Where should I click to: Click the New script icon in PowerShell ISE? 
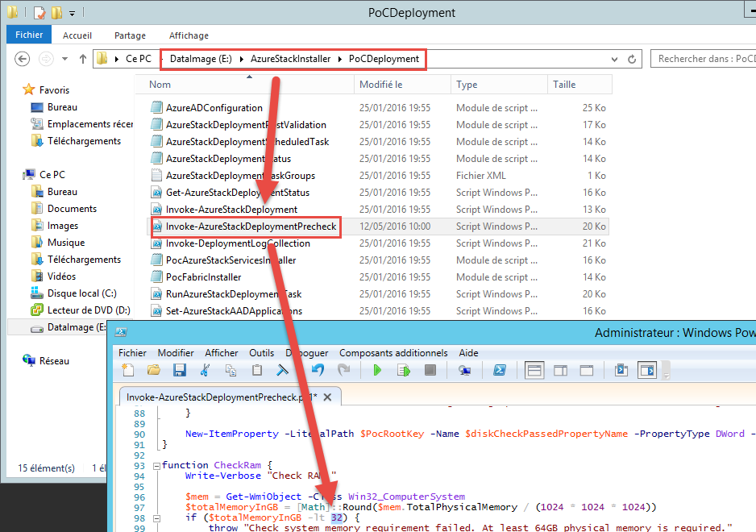pyautogui.click(x=128, y=371)
